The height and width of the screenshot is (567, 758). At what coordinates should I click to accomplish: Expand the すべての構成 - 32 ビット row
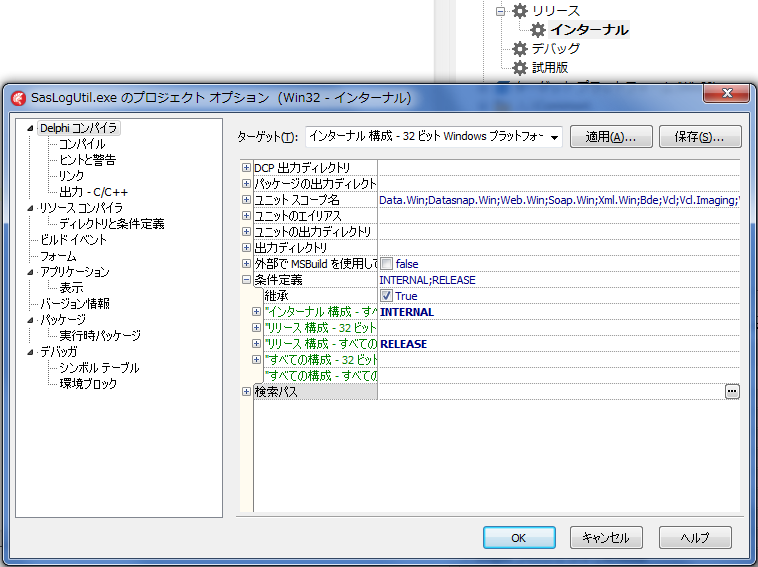256,360
